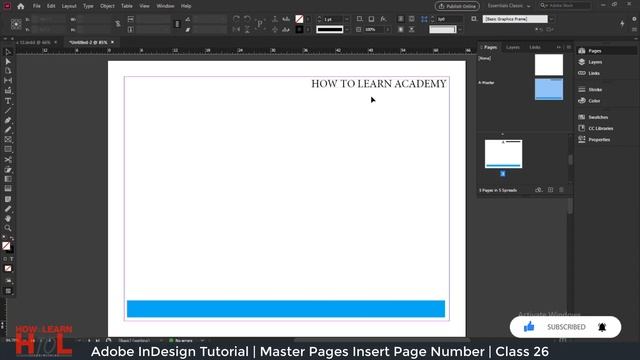Toggle formatting affects text button
Screen dimensions: 640x360
11,259
